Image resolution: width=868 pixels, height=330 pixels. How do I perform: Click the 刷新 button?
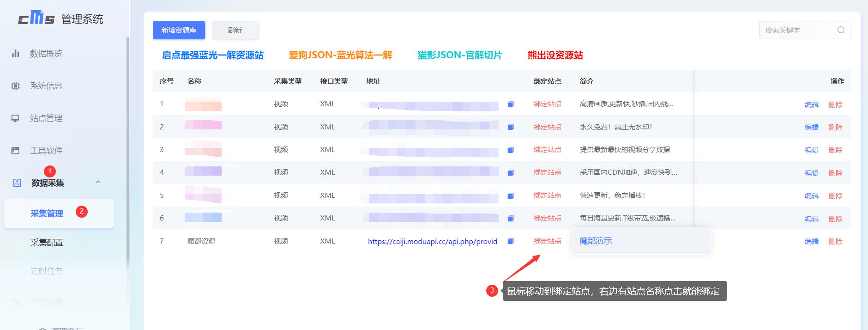tap(235, 30)
